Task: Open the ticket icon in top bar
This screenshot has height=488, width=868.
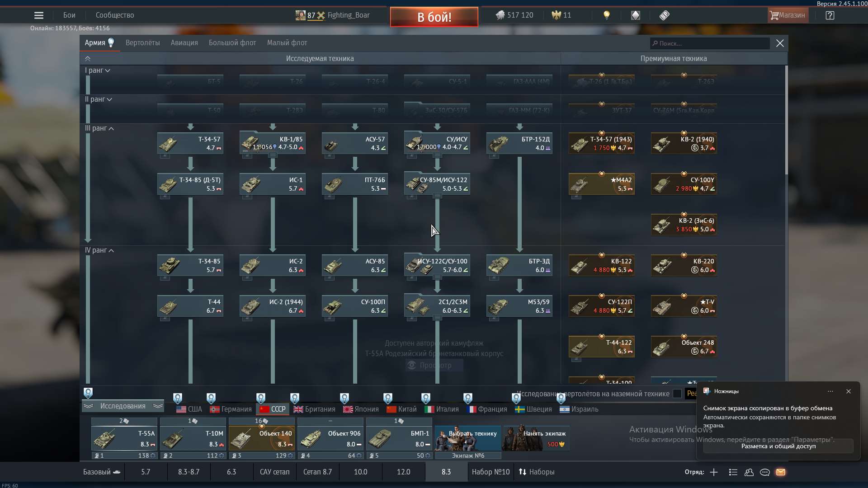Action: (664, 15)
